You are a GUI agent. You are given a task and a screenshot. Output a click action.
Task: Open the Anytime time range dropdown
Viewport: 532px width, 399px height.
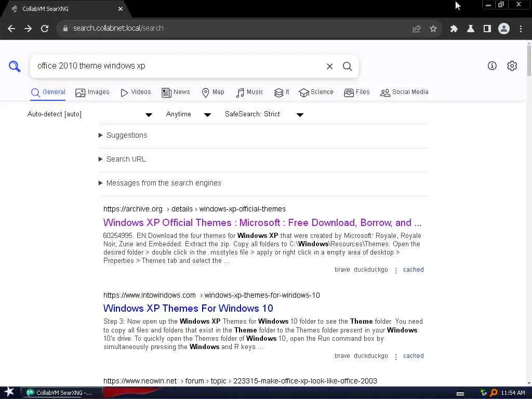point(188,114)
